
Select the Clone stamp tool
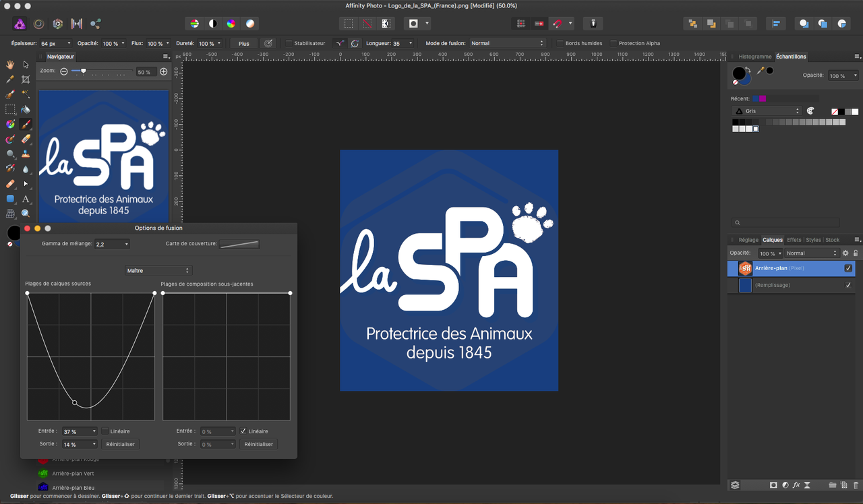(26, 154)
